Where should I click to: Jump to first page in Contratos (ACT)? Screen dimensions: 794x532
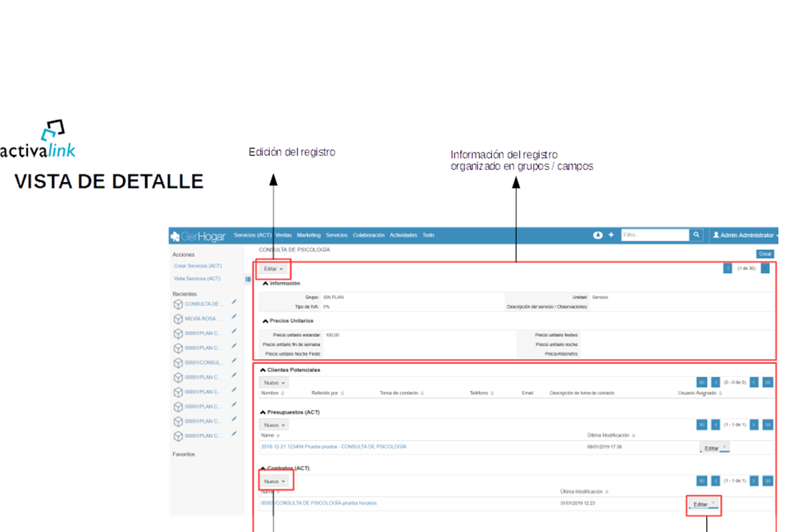(x=702, y=480)
